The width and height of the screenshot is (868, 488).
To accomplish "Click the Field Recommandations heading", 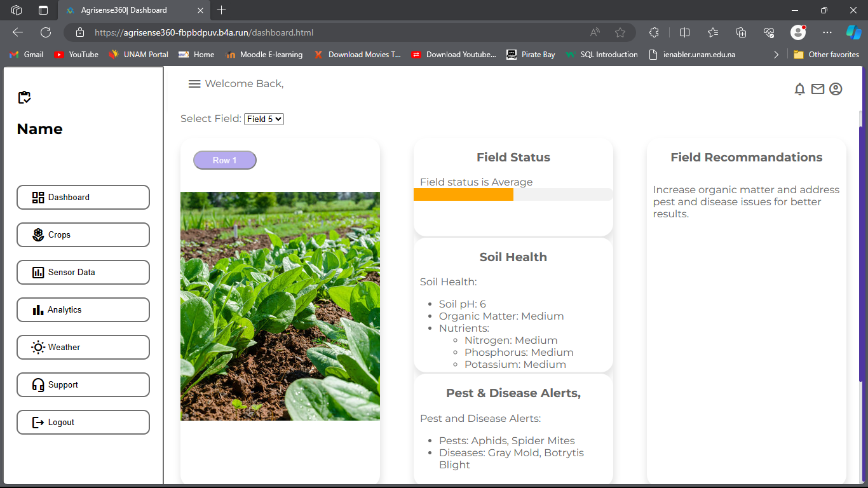I will coord(747,158).
